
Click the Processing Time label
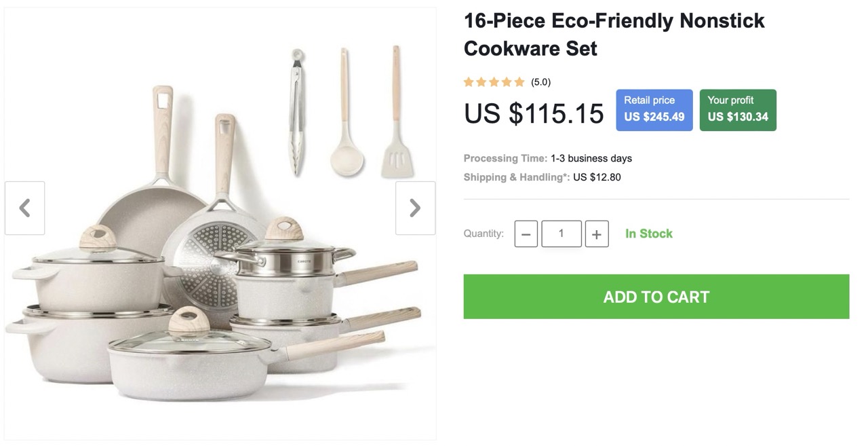(505, 158)
